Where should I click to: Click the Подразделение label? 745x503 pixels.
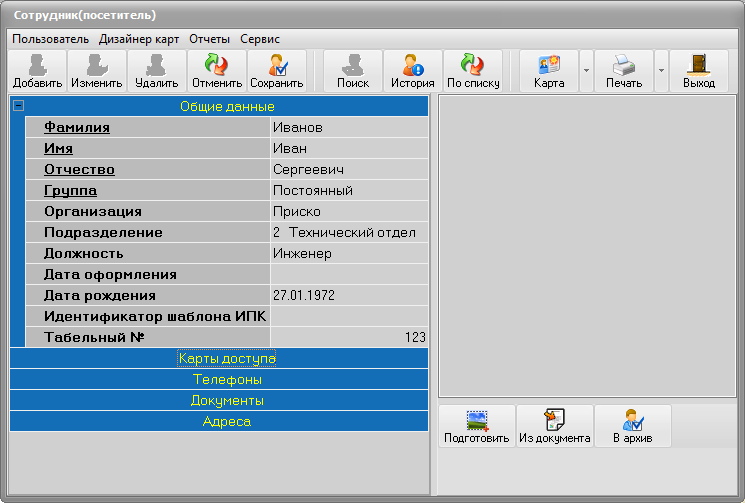[103, 232]
